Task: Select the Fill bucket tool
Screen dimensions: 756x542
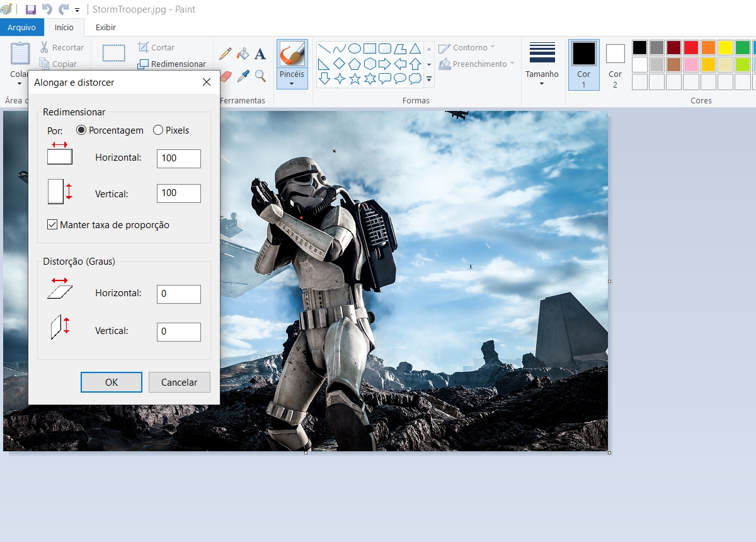Action: pos(243,54)
